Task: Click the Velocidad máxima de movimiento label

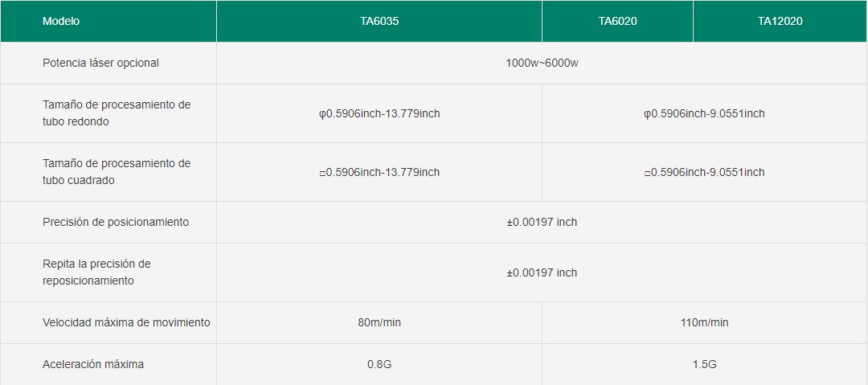Action: (x=126, y=322)
